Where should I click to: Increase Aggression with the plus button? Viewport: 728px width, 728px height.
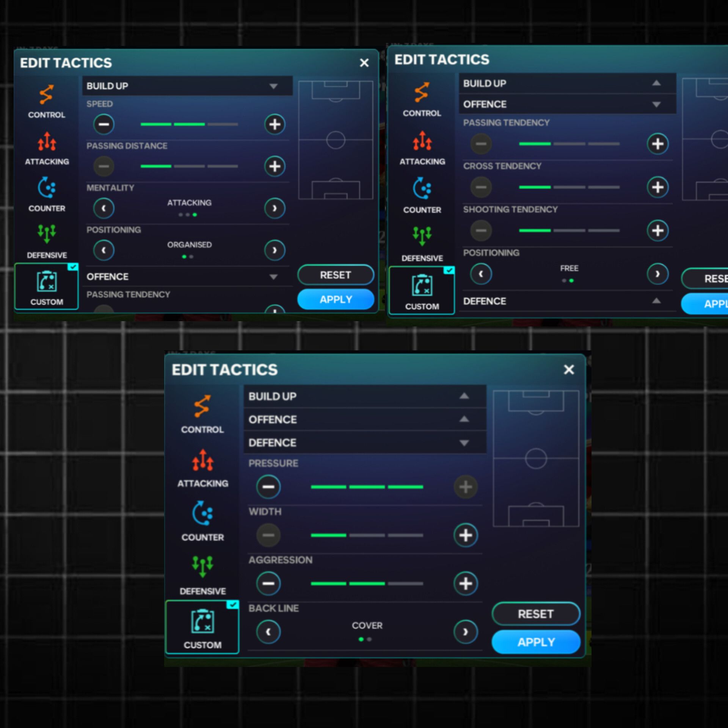466,583
